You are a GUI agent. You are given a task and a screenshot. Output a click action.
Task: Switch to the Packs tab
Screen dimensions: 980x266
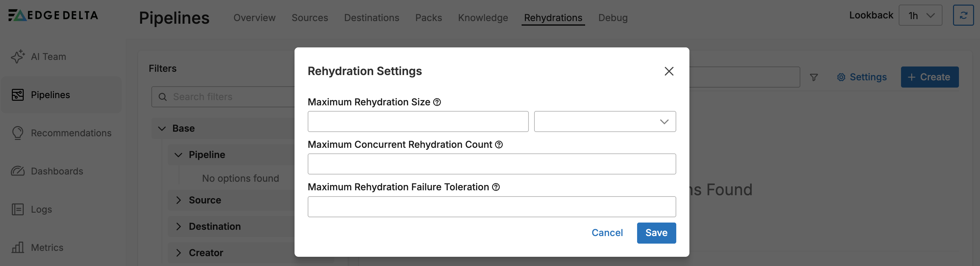point(428,17)
